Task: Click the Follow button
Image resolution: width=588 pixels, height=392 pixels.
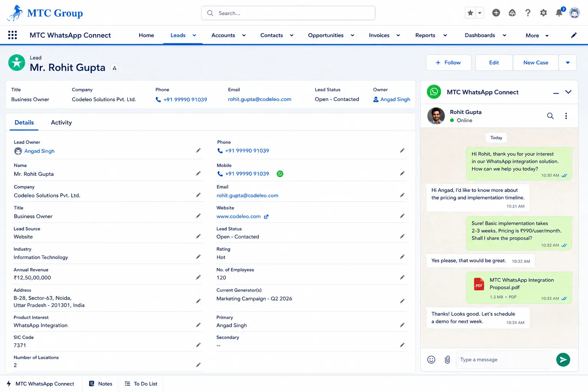Action: [448, 63]
